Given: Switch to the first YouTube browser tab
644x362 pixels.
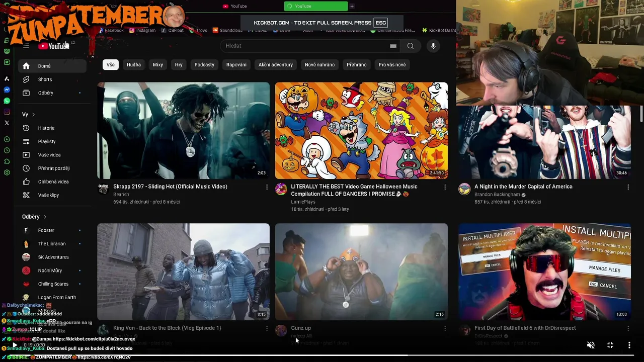Looking at the screenshot, I should (235, 6).
